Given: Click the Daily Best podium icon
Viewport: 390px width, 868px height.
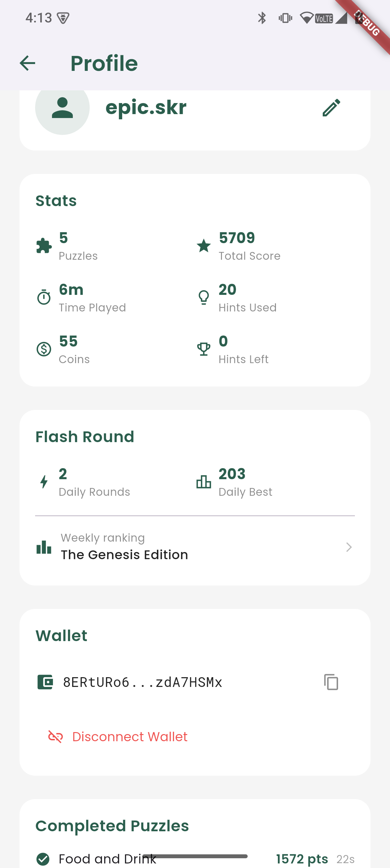Looking at the screenshot, I should click(204, 481).
